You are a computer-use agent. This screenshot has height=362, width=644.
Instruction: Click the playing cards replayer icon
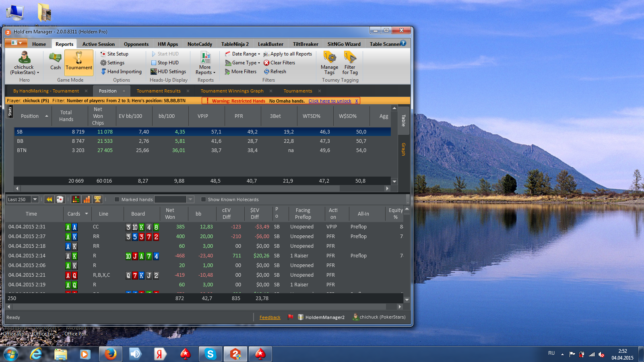(60, 200)
